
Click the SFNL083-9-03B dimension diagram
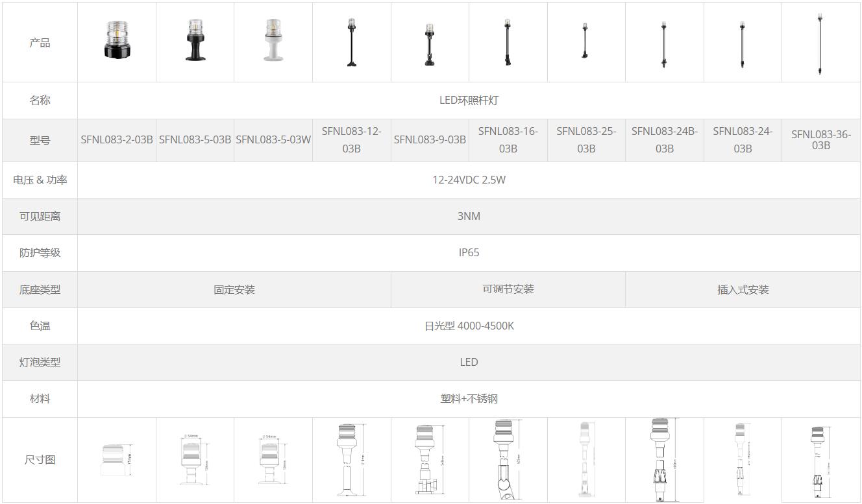tap(429, 459)
